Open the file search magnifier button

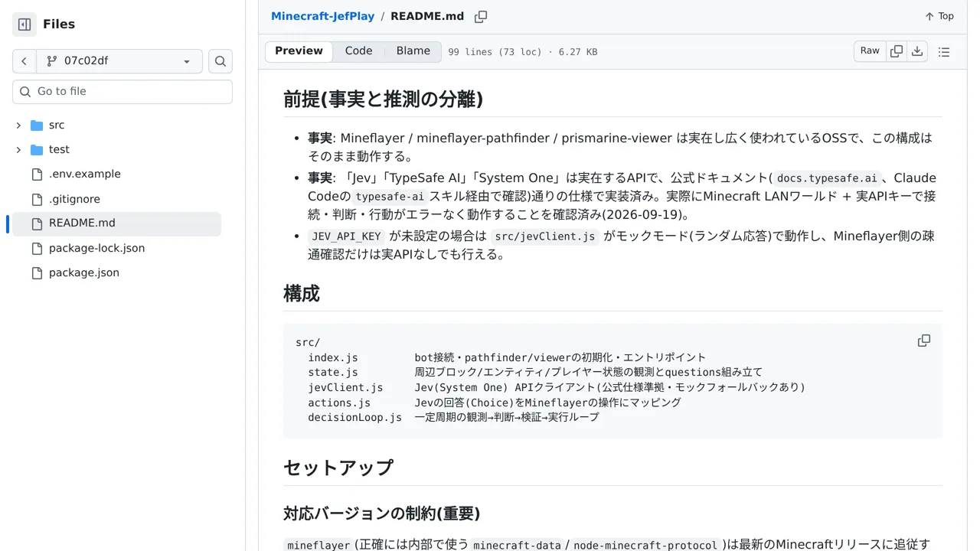pos(220,61)
